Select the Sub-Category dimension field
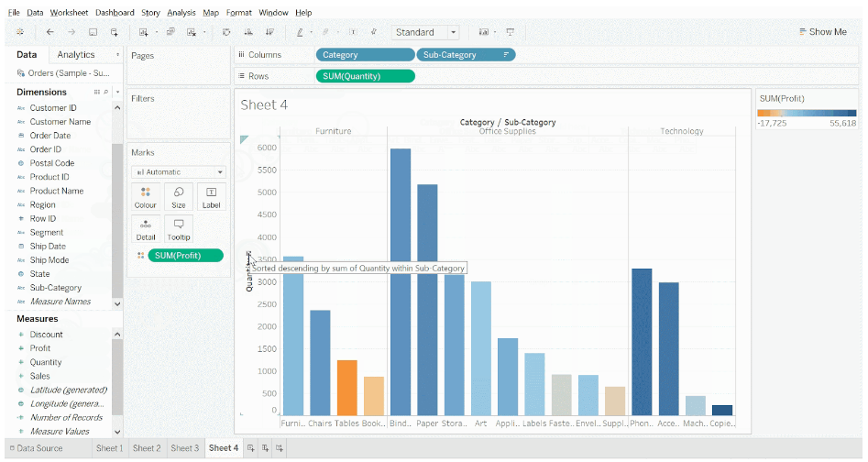The height and width of the screenshot is (462, 868). click(x=55, y=288)
